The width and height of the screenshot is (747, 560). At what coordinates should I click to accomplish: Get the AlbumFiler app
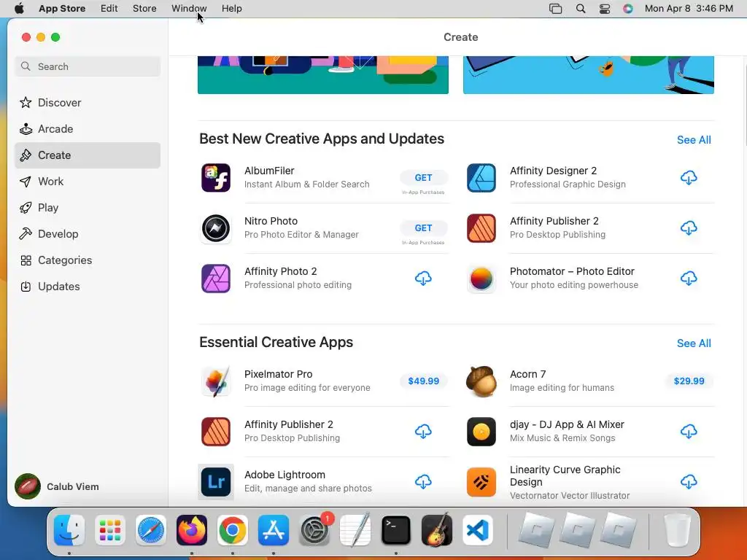coord(423,178)
